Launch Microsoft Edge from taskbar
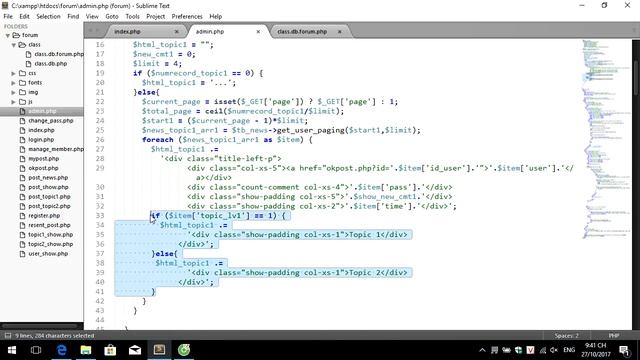 (x=61, y=350)
